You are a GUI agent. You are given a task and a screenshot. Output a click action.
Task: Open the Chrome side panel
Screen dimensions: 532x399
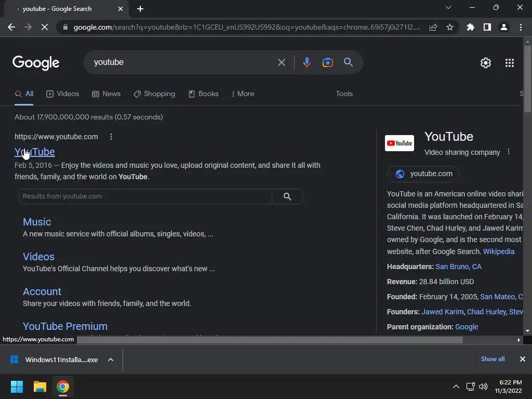coord(487,27)
